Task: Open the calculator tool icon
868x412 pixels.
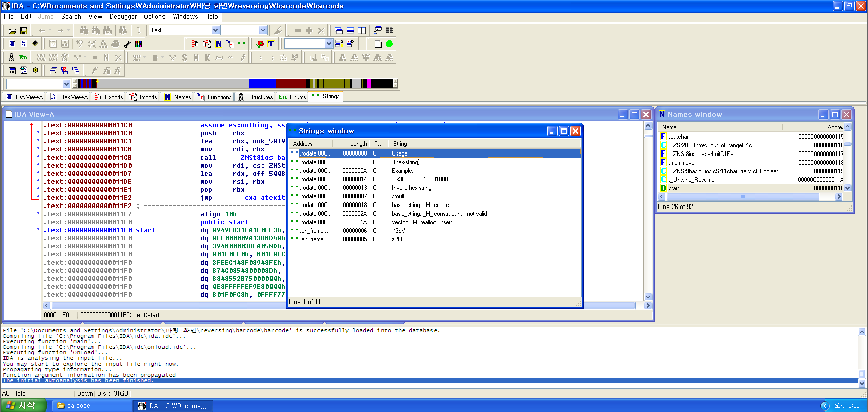Action: (x=12, y=70)
